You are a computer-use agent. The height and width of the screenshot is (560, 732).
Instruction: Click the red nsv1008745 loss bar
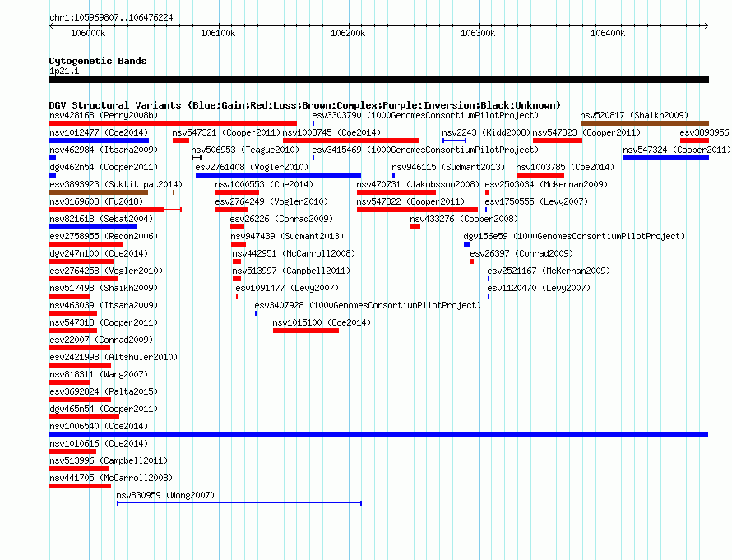click(x=350, y=141)
